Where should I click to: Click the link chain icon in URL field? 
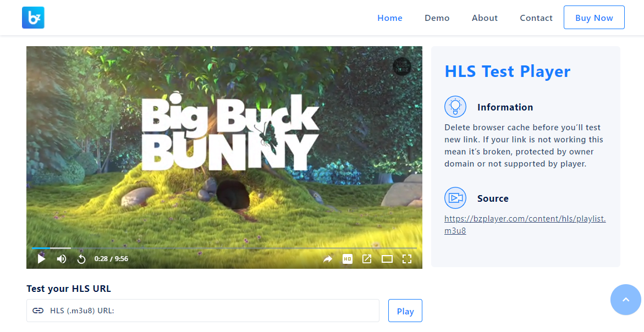(x=38, y=311)
